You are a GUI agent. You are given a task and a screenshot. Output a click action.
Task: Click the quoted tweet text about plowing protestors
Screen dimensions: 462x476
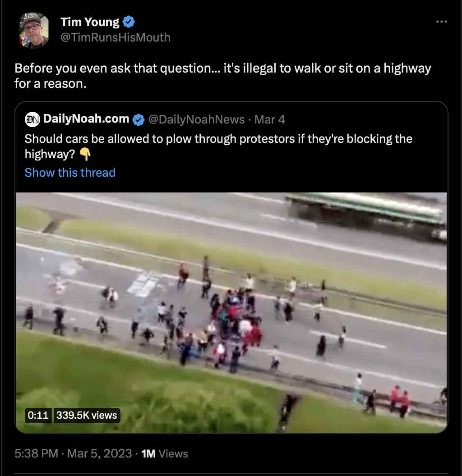218,146
